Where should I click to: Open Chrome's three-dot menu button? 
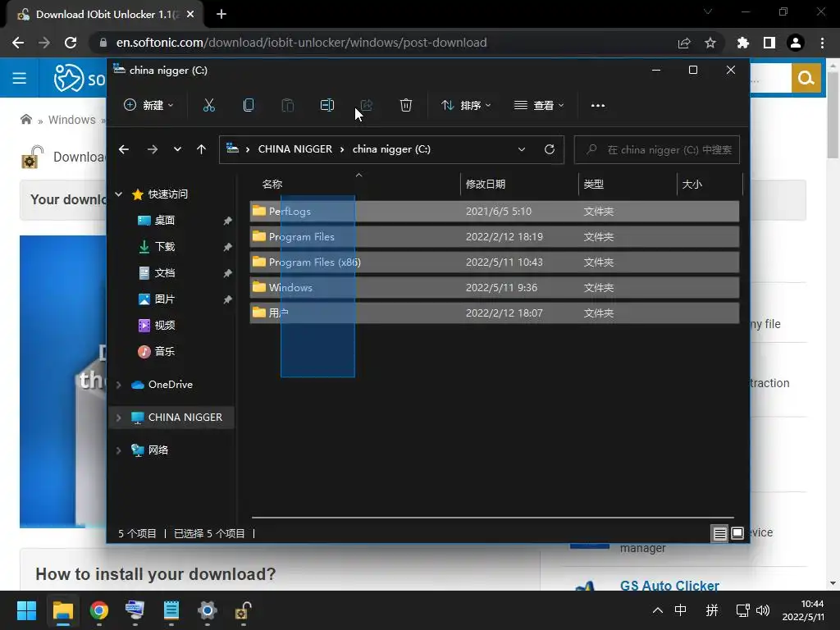822,43
